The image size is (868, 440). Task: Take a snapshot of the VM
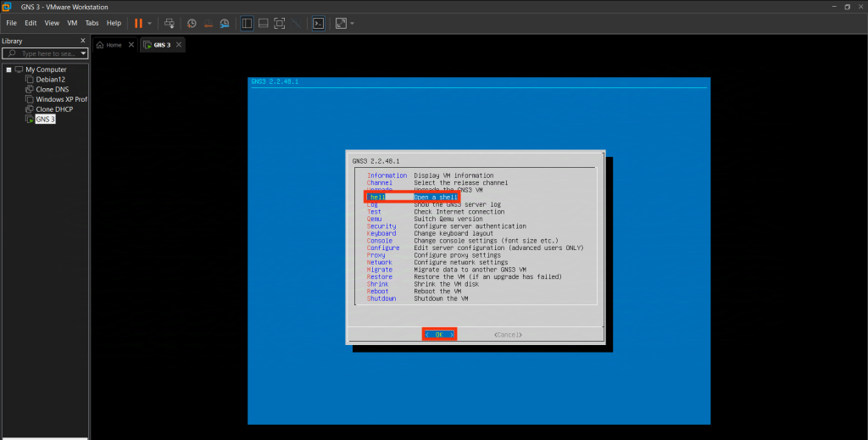192,23
